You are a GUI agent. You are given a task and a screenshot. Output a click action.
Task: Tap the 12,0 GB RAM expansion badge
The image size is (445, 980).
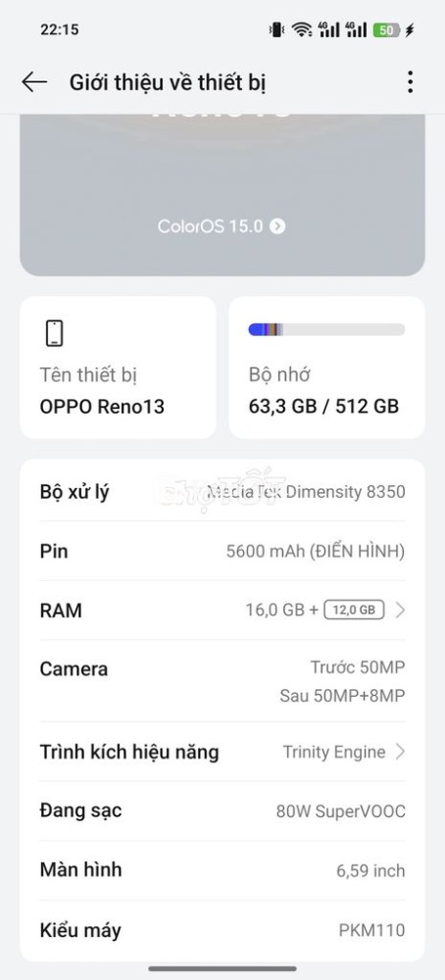click(354, 610)
